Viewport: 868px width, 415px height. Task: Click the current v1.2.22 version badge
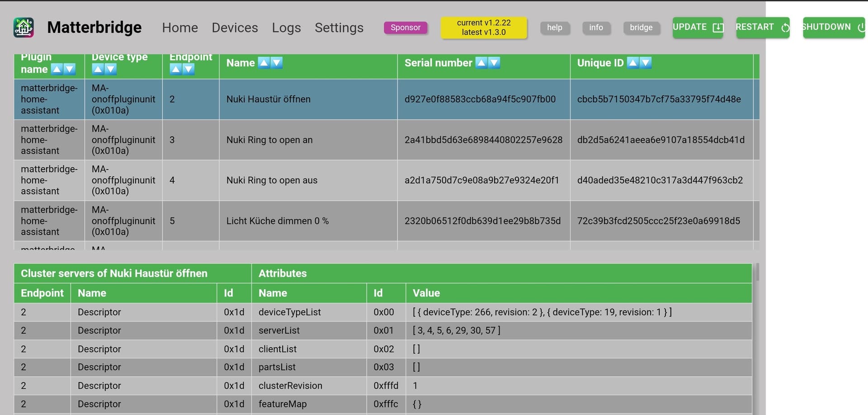[484, 28]
